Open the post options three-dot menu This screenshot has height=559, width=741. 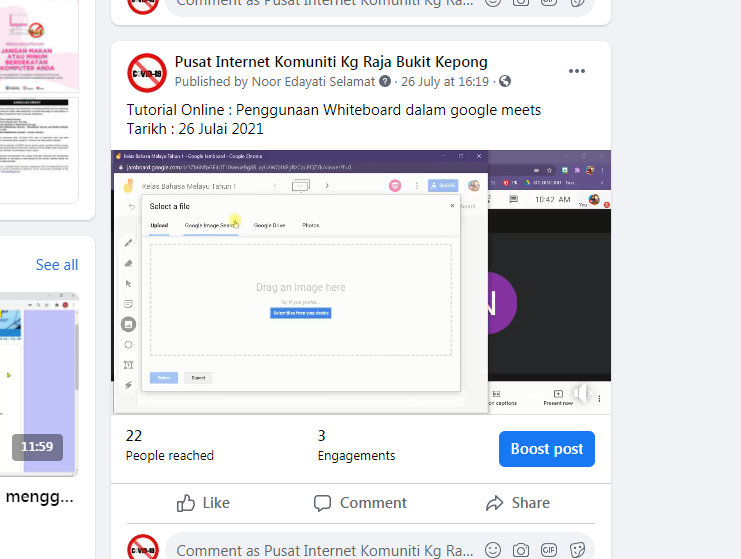(x=577, y=71)
